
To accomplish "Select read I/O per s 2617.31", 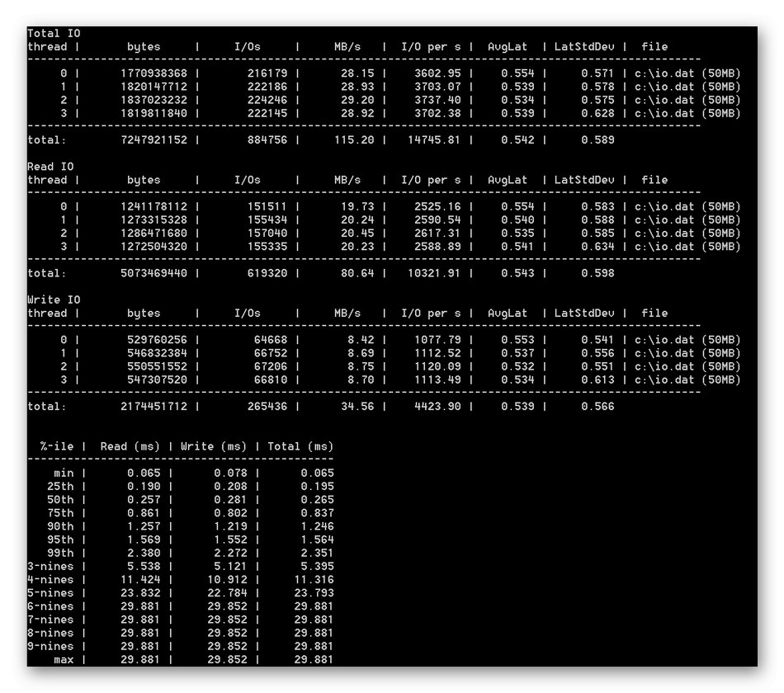I will point(437,233).
